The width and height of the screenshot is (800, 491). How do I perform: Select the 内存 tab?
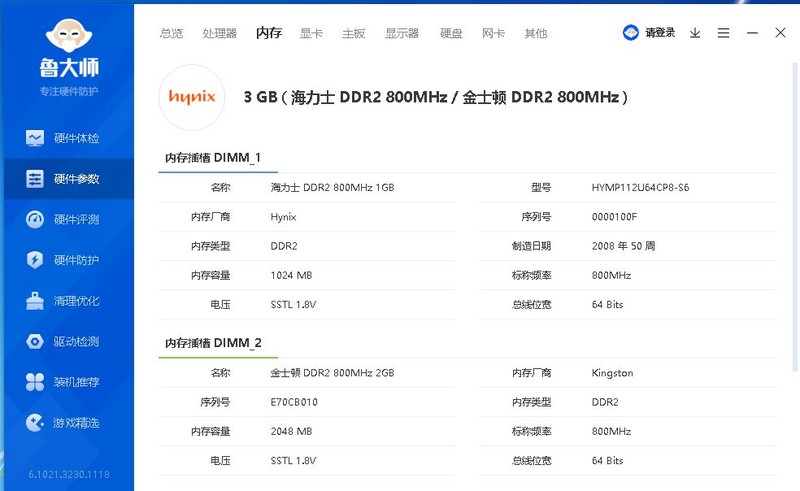[269, 33]
